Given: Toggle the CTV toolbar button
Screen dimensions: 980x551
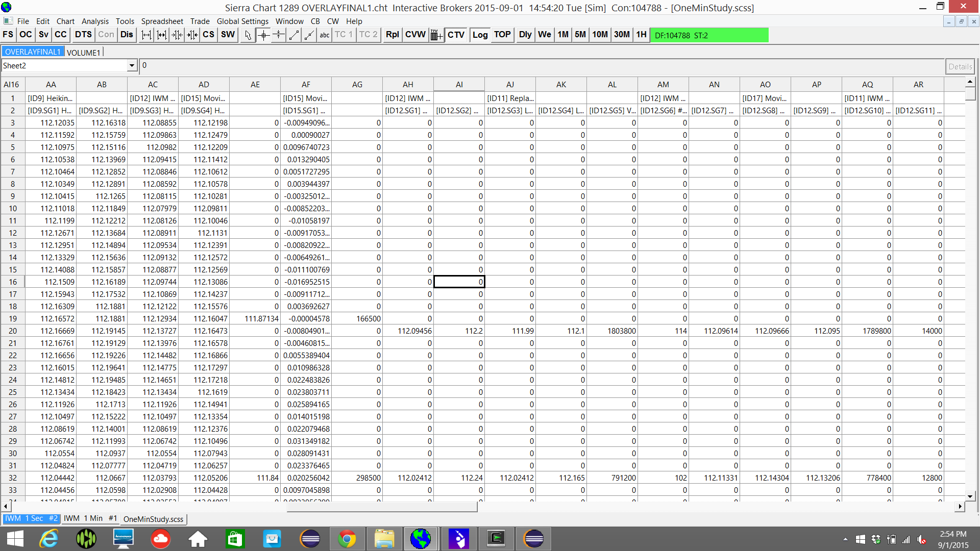Looking at the screenshot, I should click(x=456, y=35).
